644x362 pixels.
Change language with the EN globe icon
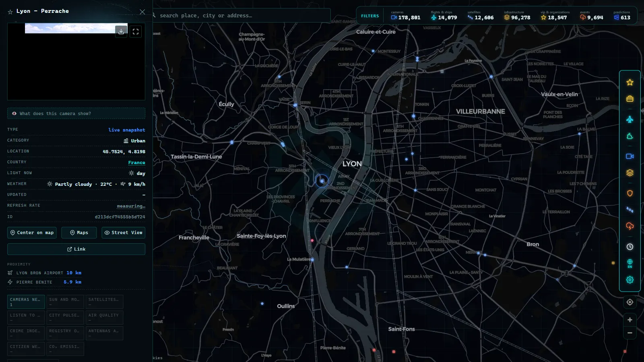[630, 263]
